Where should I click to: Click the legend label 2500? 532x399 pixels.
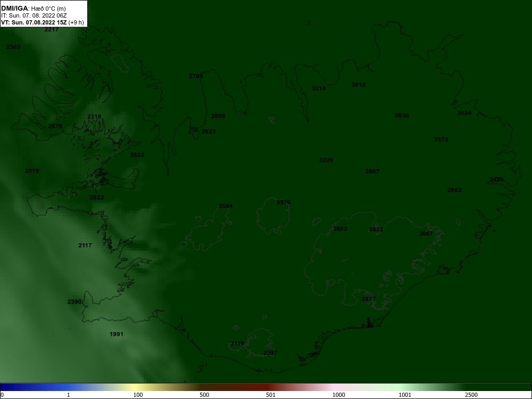(x=471, y=395)
